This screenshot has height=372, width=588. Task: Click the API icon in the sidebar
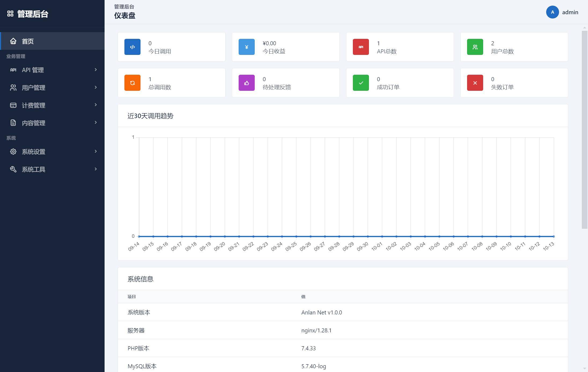(x=13, y=70)
